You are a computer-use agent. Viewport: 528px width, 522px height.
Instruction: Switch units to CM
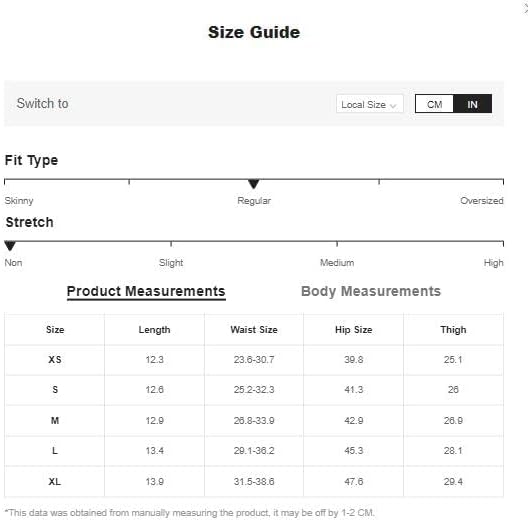tap(434, 104)
